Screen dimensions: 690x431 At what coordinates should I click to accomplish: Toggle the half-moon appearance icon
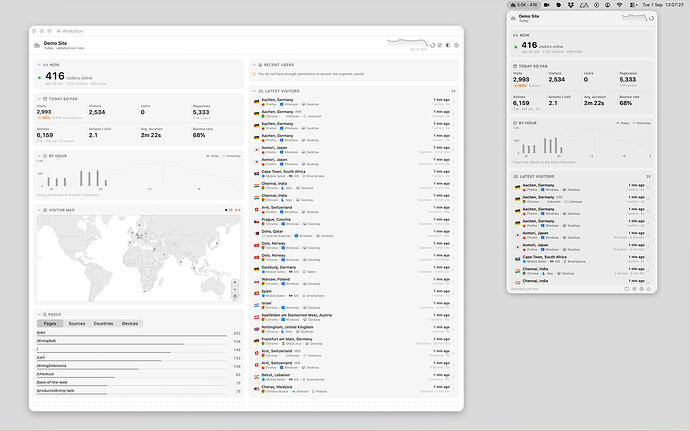(x=448, y=45)
